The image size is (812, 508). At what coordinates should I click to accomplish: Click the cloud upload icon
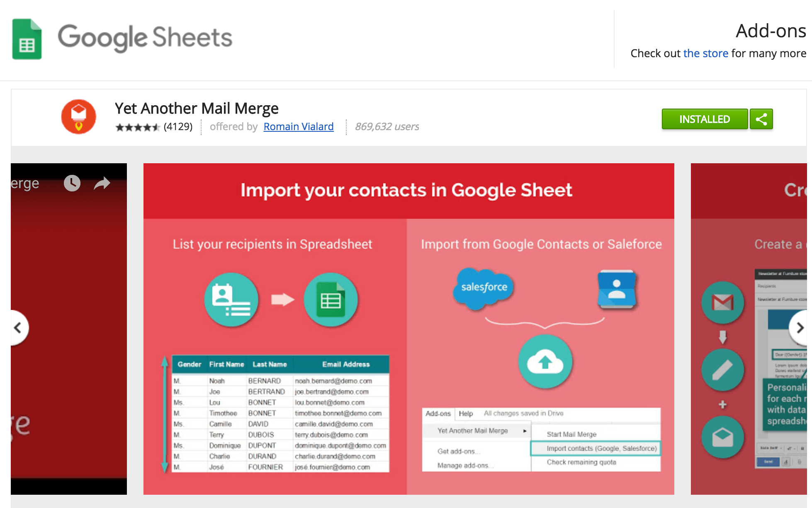pyautogui.click(x=545, y=362)
